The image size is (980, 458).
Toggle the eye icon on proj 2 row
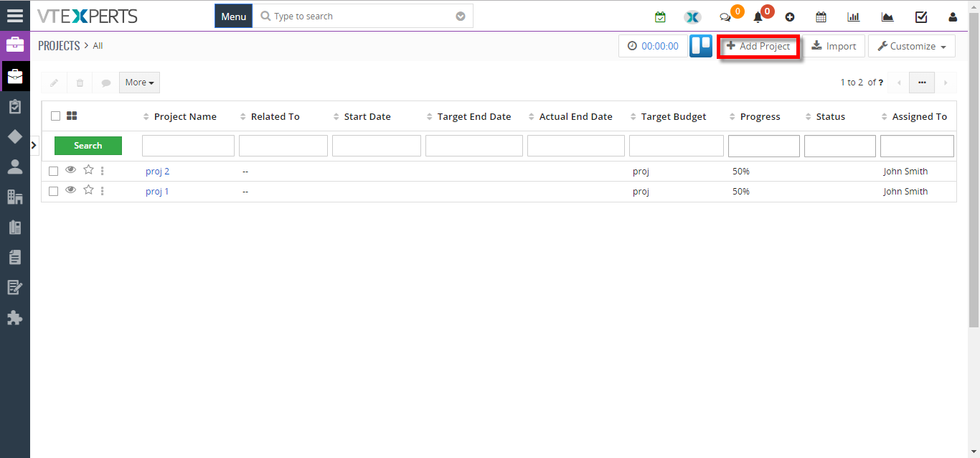(70, 170)
